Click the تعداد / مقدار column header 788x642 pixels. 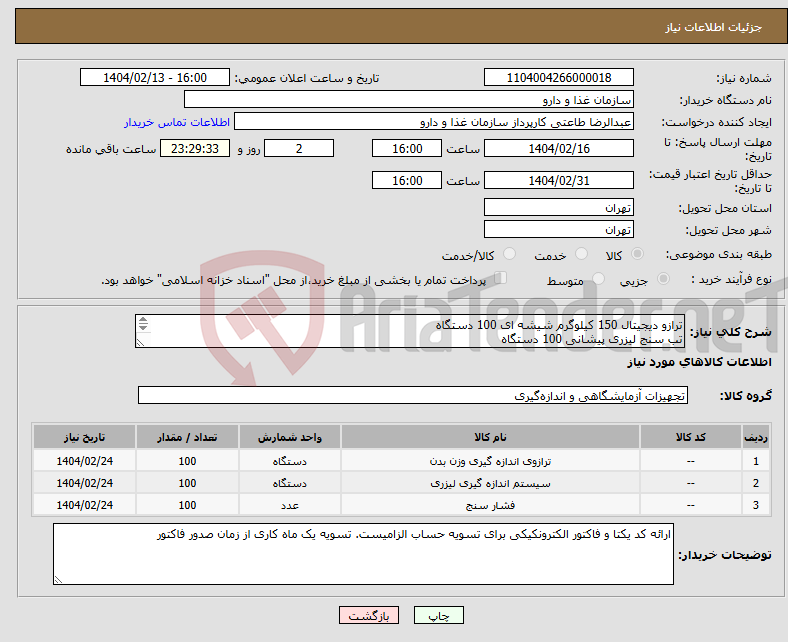[x=187, y=437]
